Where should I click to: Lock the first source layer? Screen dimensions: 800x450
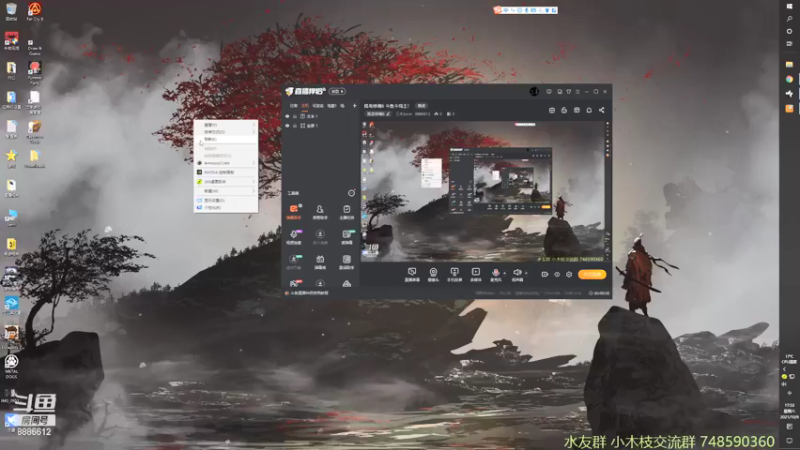[294, 116]
